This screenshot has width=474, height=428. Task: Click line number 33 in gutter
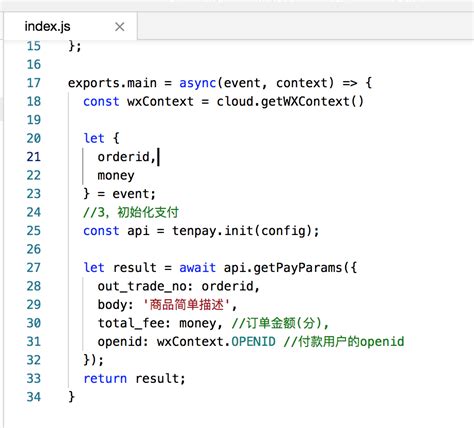[34, 379]
